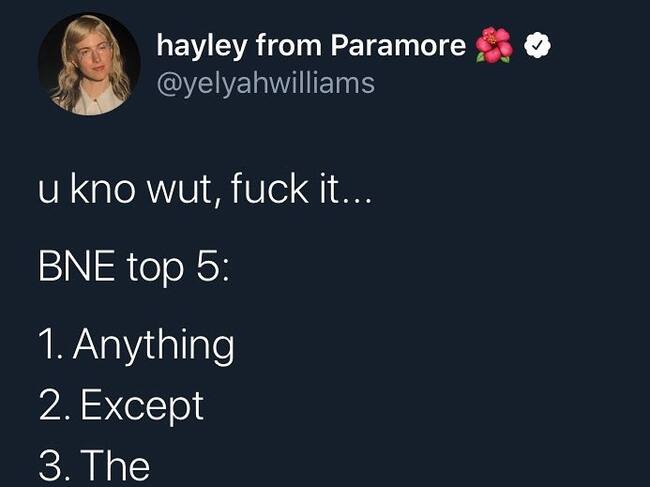The height and width of the screenshot is (487, 650).
Task: Select the word 'The' in list
Action: 115,465
